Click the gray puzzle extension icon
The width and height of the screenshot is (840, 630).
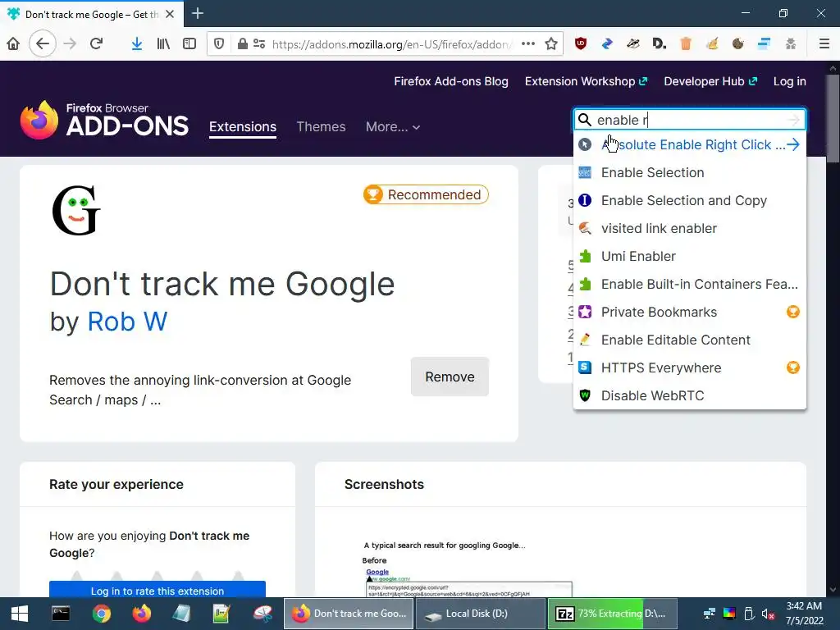(x=791, y=44)
